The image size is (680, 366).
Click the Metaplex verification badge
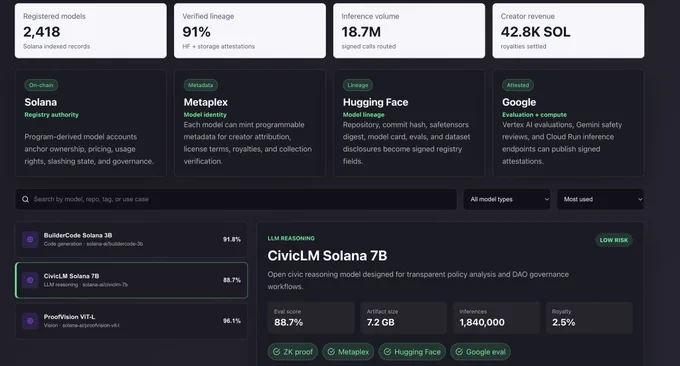tap(348, 352)
